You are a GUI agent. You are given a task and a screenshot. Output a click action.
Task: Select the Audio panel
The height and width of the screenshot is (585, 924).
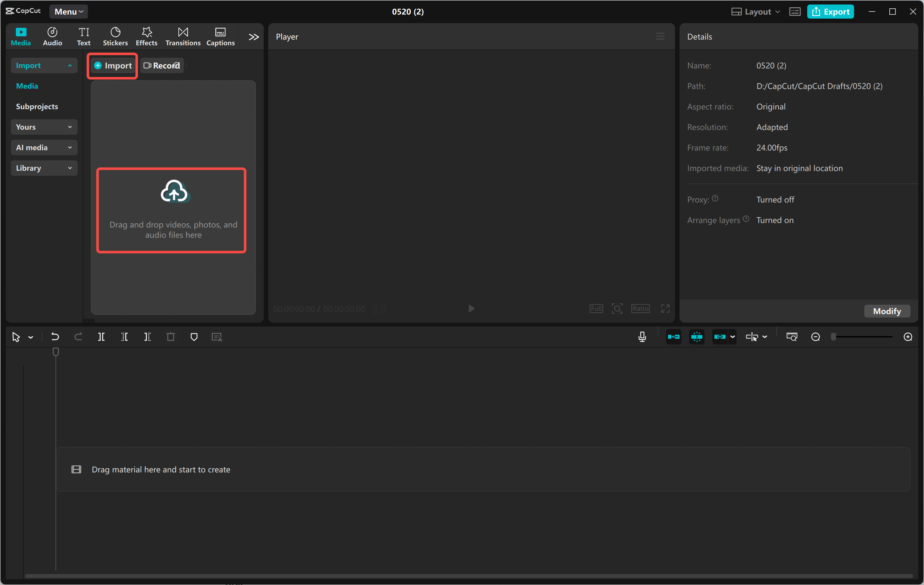(52, 36)
